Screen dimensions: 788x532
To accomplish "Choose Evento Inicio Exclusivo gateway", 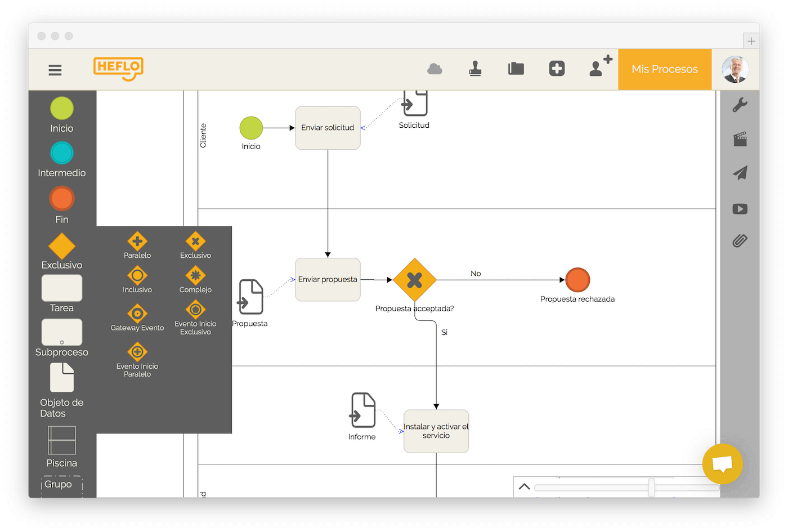I will click(x=195, y=310).
